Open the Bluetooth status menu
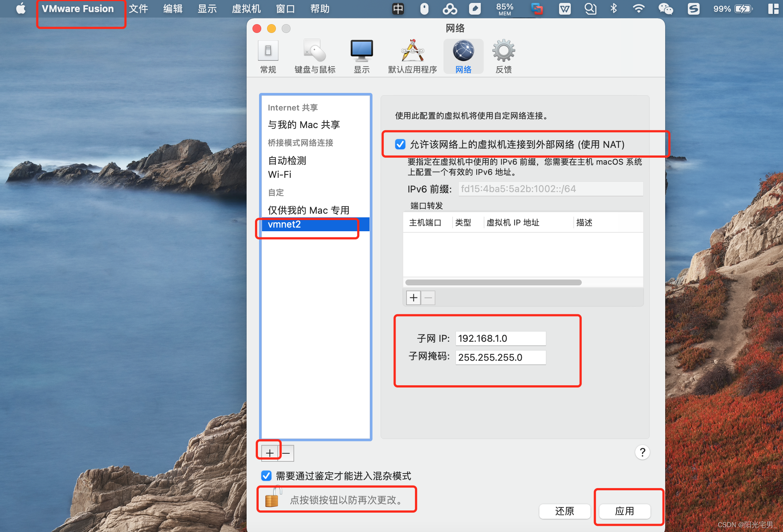Image resolution: width=783 pixels, height=532 pixels. click(614, 9)
